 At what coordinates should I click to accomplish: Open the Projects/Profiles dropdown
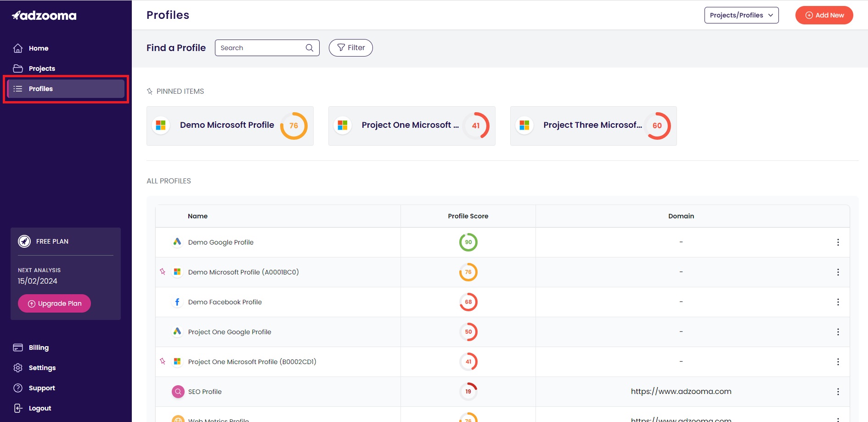pos(741,15)
